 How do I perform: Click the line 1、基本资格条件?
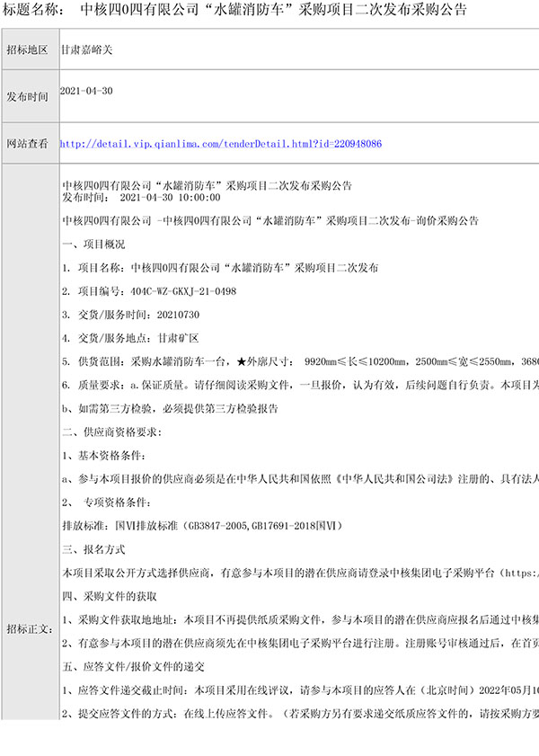click(104, 456)
